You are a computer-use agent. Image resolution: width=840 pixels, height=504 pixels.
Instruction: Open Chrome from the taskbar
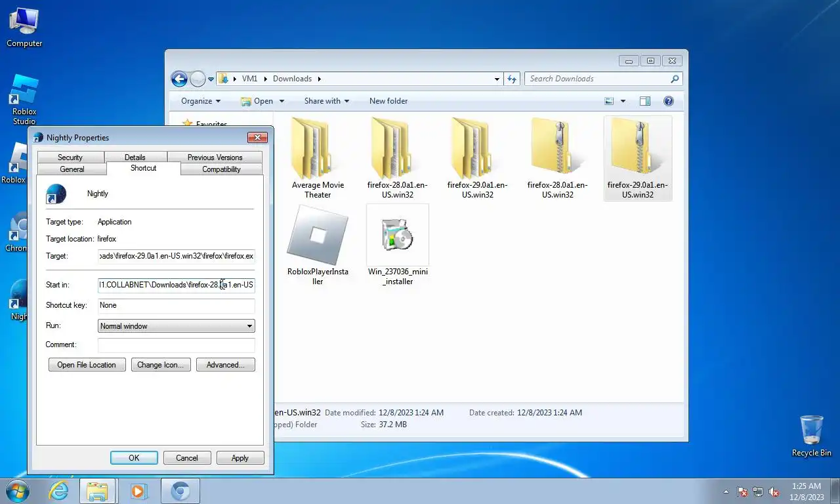(180, 491)
